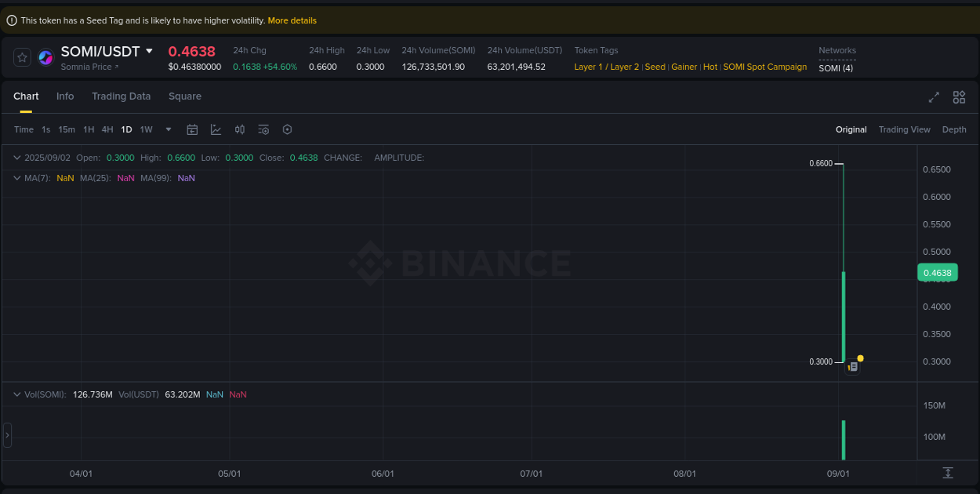Screen dimensions: 980x494
Task: Open the Info tab
Action: coord(65,96)
